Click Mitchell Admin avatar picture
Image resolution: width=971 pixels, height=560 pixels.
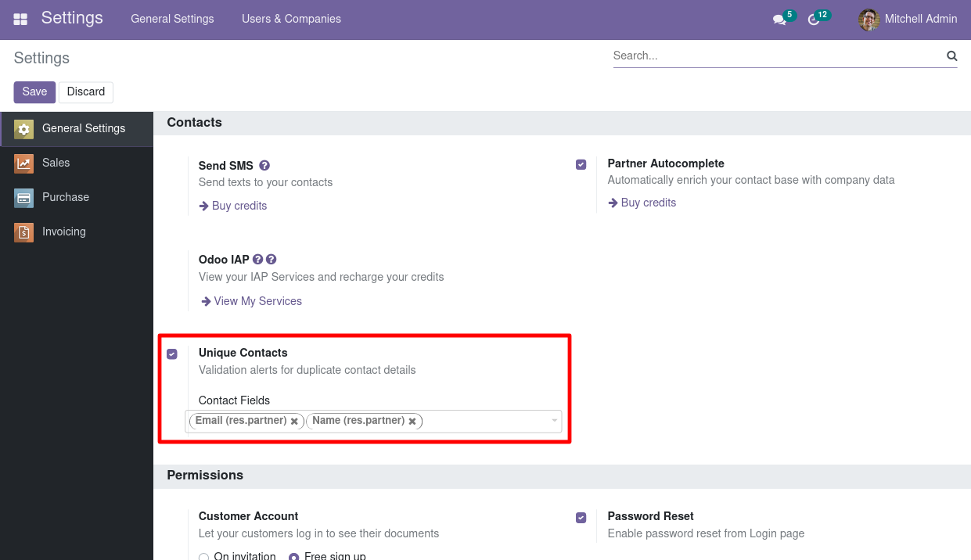tap(869, 20)
